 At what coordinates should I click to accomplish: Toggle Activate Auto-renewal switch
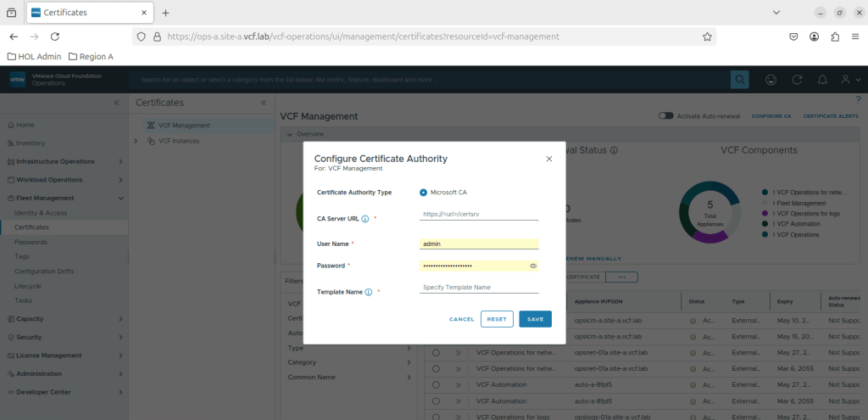coord(666,115)
